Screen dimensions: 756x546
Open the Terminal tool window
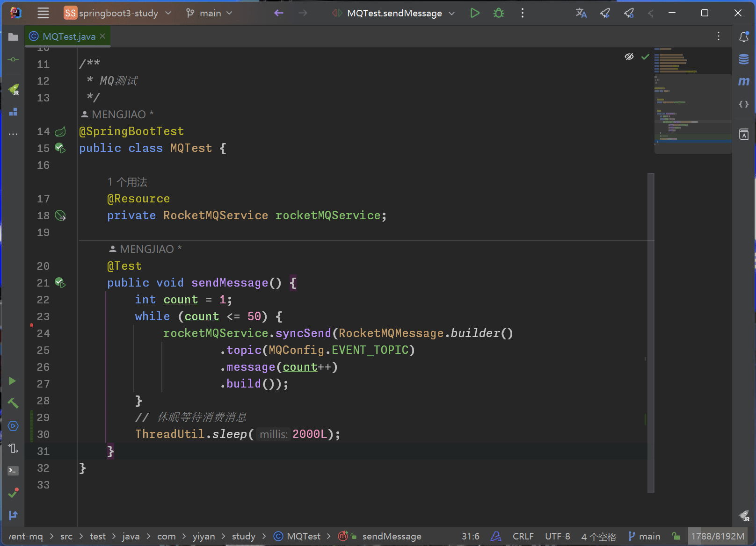13,471
